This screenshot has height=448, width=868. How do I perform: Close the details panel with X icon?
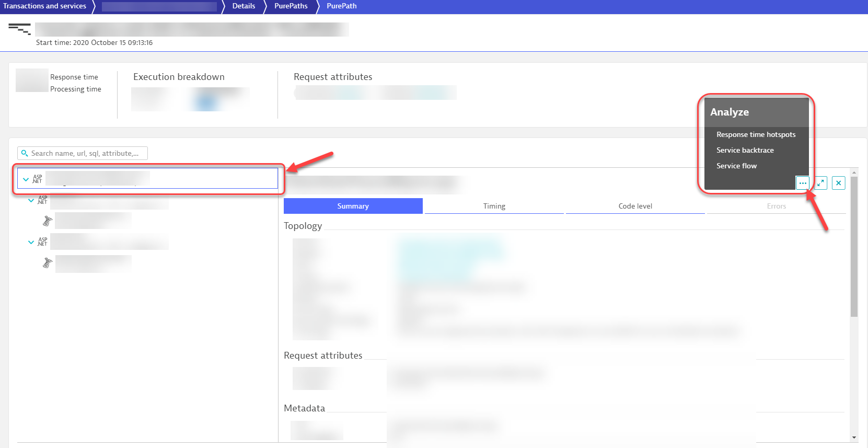(x=838, y=183)
